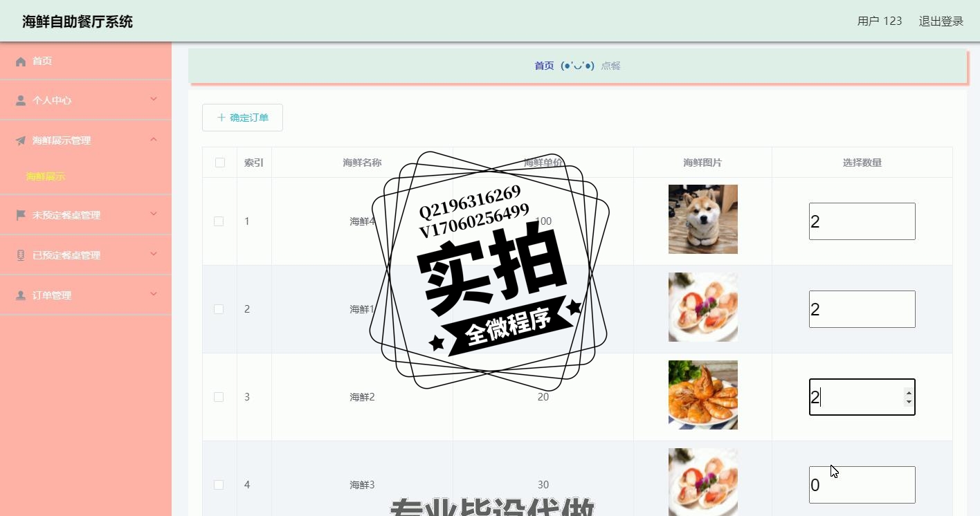
Task: Click the flag icon for 未预定餐桌管理
Action: point(21,215)
